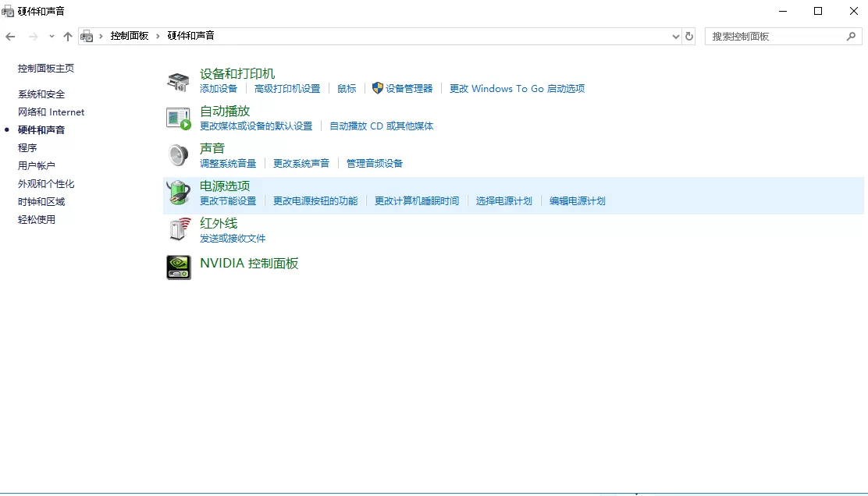Viewport: 868px width, 496px height.
Task: Open the 红外线 heading
Action: 219,223
